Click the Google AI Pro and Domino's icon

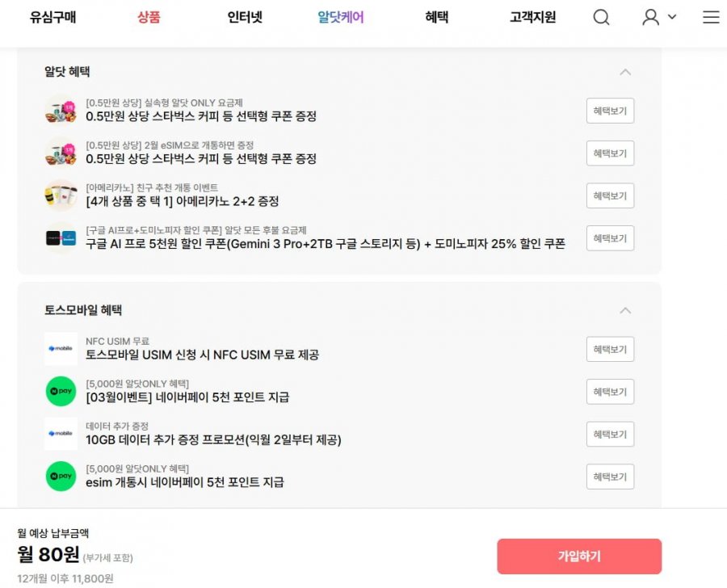coord(61,238)
